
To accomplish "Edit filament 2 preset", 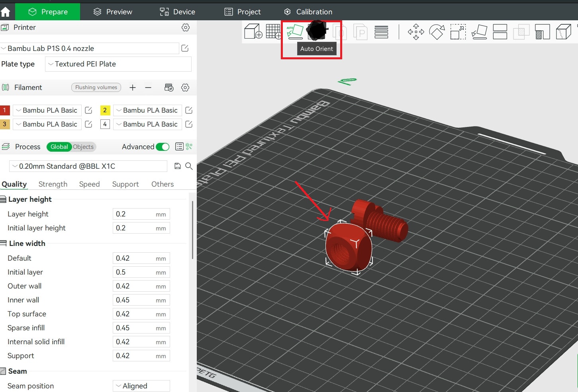I will click(x=189, y=110).
